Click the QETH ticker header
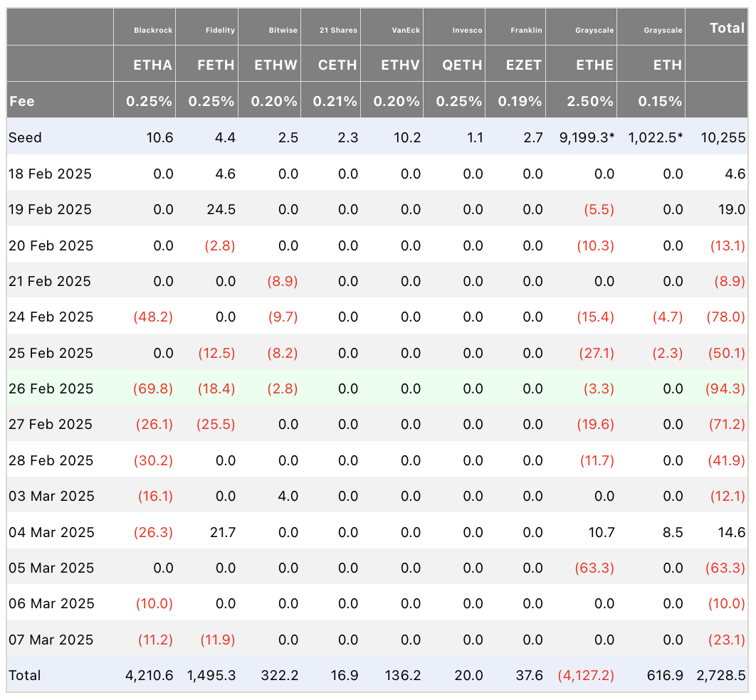Viewport: 756px width, 700px height. 462,65
